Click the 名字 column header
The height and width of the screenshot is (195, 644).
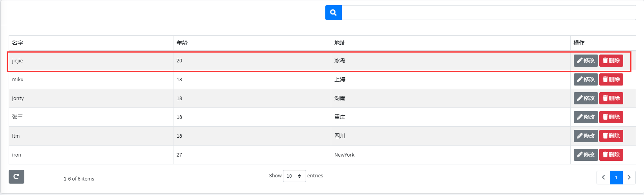pyautogui.click(x=18, y=43)
